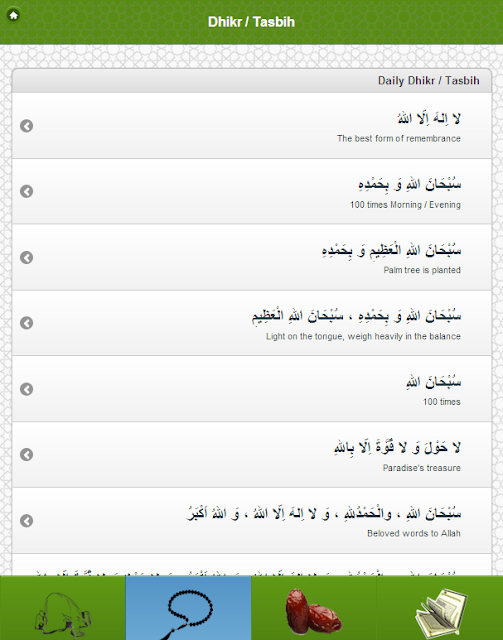Open the 'Palm tree is planted' item

coord(252,257)
